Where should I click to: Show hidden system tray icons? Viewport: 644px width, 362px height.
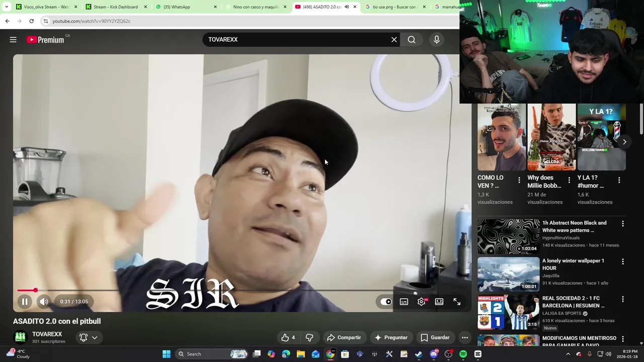click(x=568, y=354)
